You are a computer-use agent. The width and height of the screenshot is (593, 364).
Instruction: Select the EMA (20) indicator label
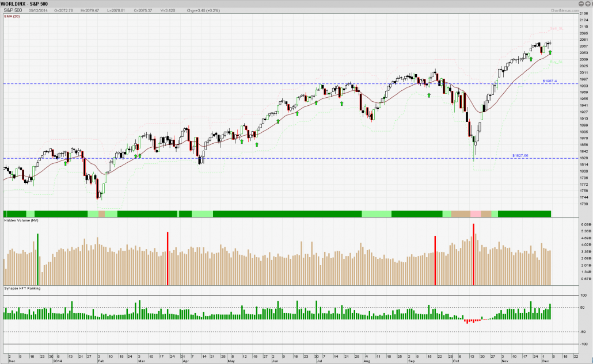point(12,16)
